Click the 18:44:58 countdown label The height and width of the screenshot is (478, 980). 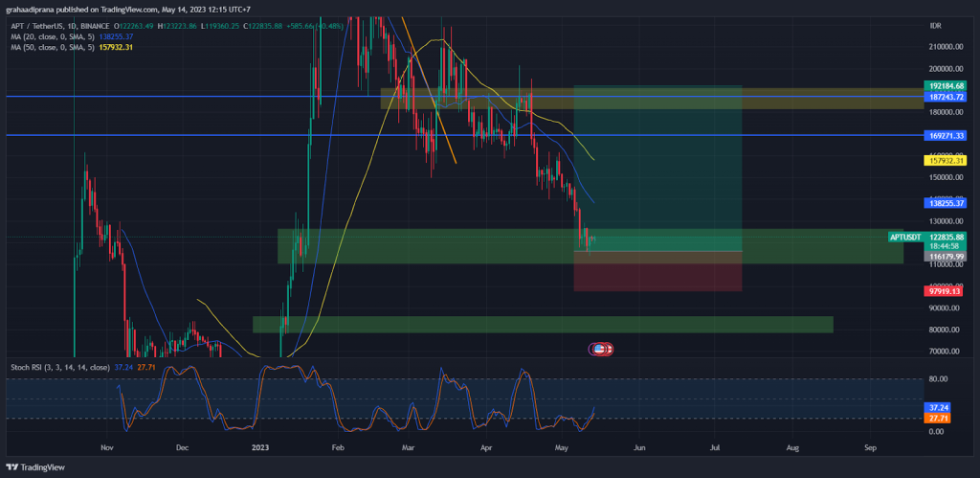944,246
